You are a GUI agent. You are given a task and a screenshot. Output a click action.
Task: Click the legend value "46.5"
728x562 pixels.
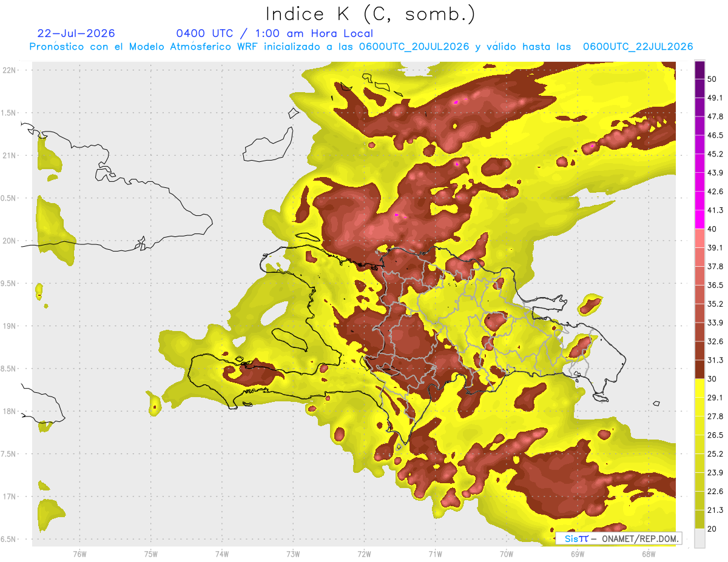[716, 135]
